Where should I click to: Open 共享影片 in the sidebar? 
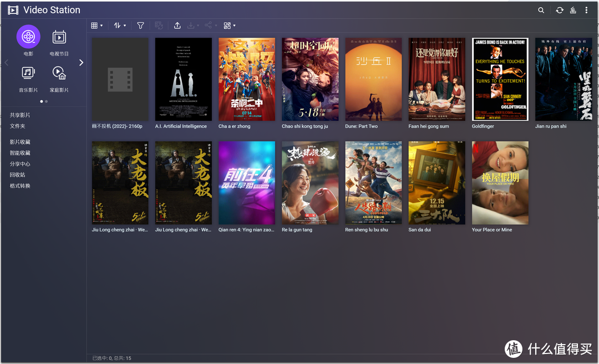(20, 115)
